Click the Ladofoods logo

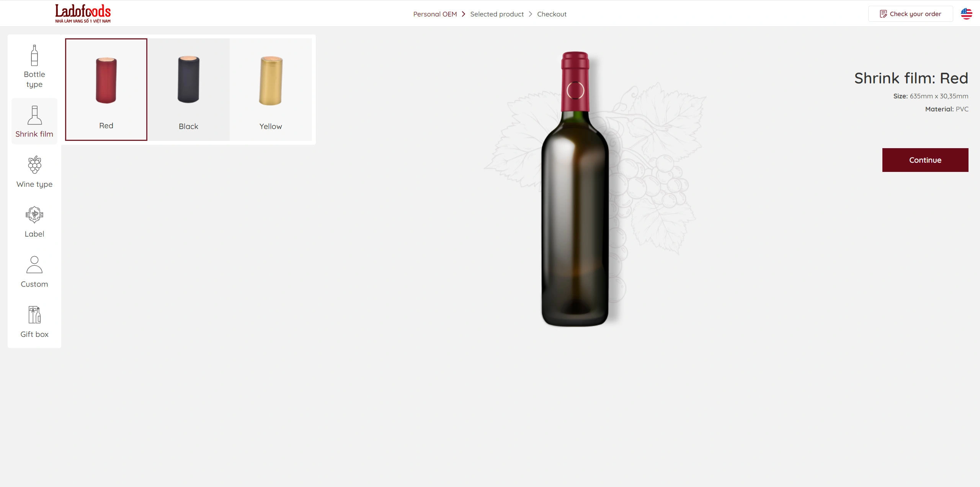[83, 13]
